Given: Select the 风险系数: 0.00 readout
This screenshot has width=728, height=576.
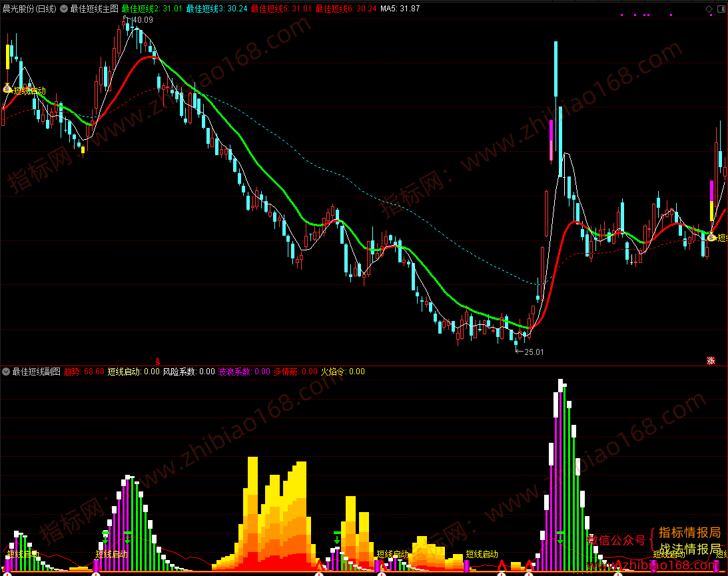Looking at the screenshot, I should pos(189,372).
